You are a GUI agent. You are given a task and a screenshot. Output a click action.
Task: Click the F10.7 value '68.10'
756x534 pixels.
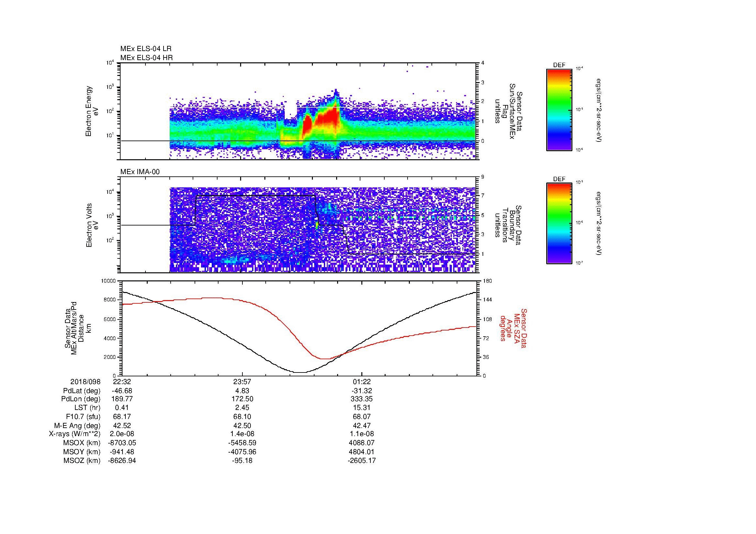242,417
